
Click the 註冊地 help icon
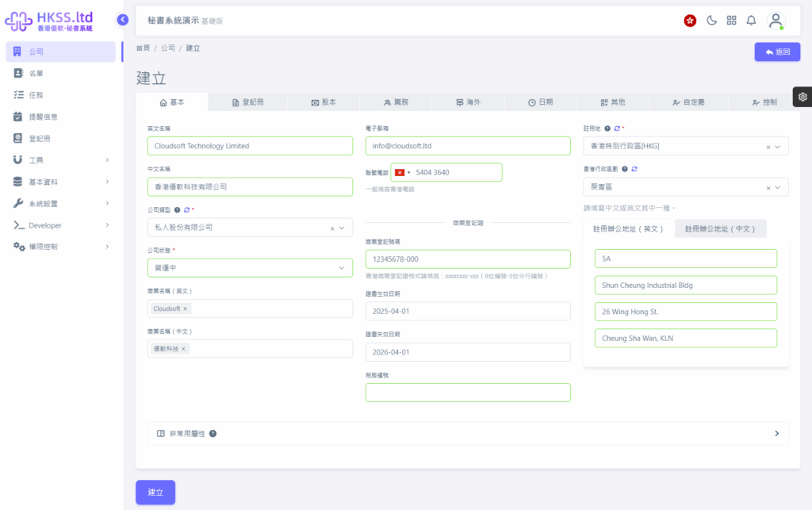(607, 128)
